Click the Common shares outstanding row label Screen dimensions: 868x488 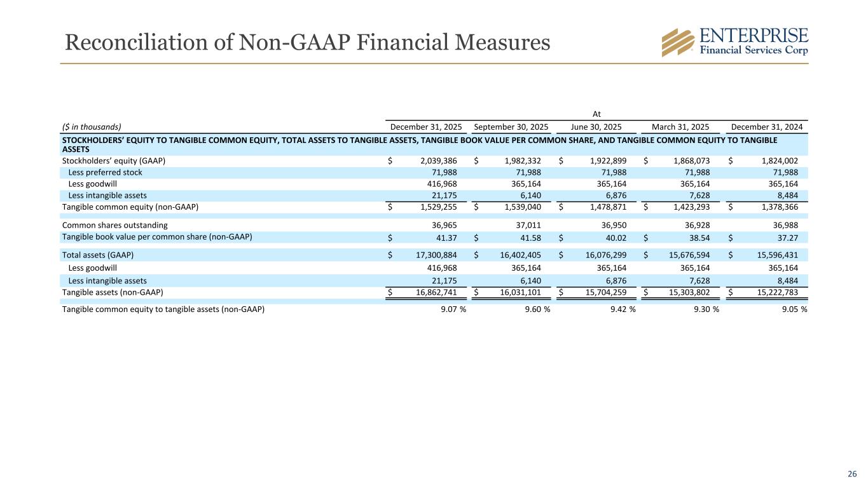114,225
